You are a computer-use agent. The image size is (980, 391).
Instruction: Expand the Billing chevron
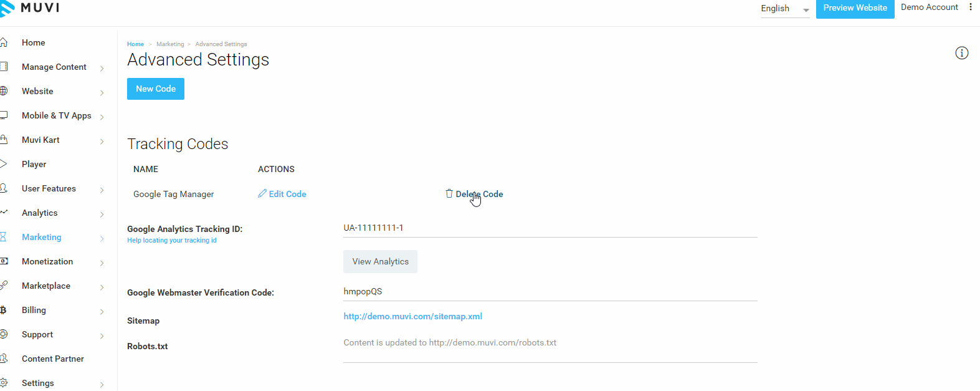tap(102, 311)
